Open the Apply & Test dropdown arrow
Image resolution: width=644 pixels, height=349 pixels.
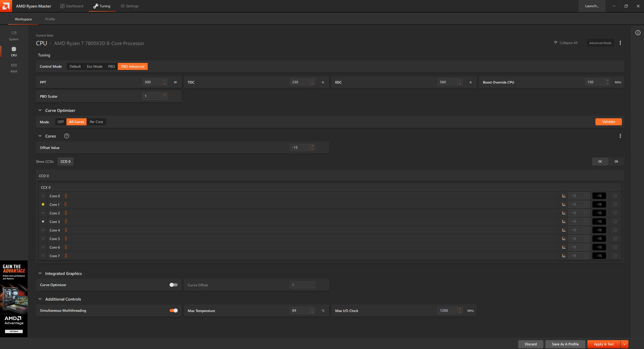(x=625, y=344)
